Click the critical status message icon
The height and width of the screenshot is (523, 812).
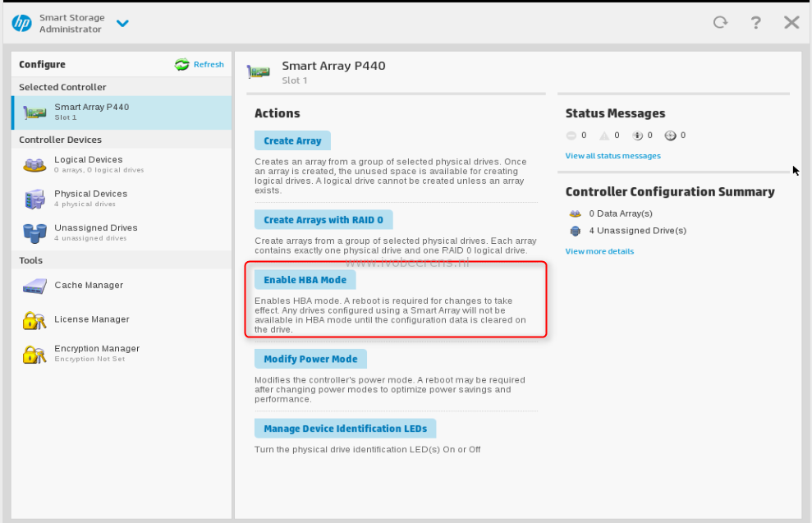pos(571,135)
